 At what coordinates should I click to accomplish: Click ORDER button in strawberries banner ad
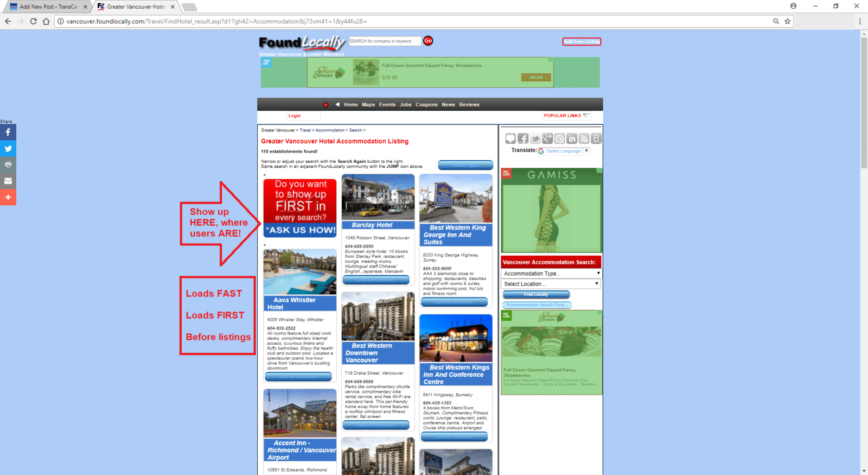(536, 78)
